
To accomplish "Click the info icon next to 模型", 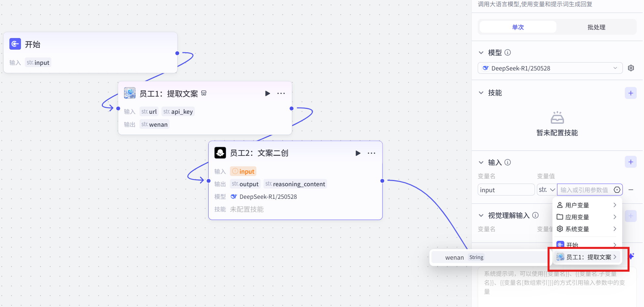I will coord(508,52).
